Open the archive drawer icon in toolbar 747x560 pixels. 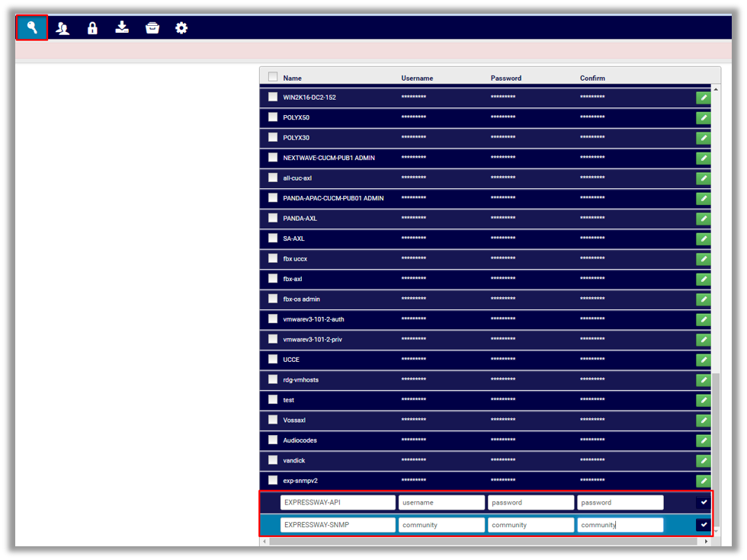click(152, 27)
